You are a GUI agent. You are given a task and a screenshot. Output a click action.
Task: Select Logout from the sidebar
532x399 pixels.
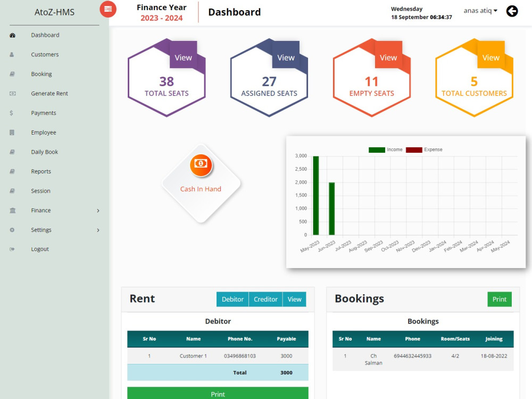(40, 249)
